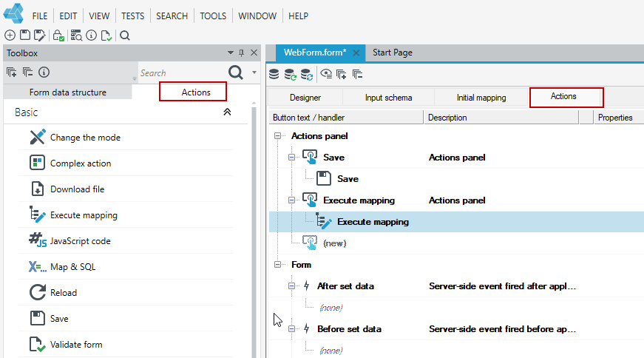Click the Toolbox search magnifier button

tap(236, 72)
